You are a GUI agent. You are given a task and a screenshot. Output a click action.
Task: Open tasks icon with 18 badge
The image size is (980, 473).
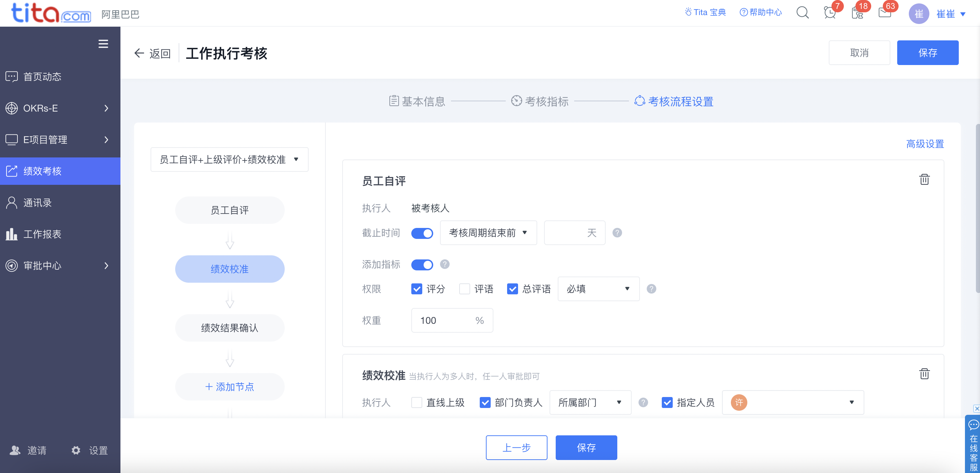[857, 13]
